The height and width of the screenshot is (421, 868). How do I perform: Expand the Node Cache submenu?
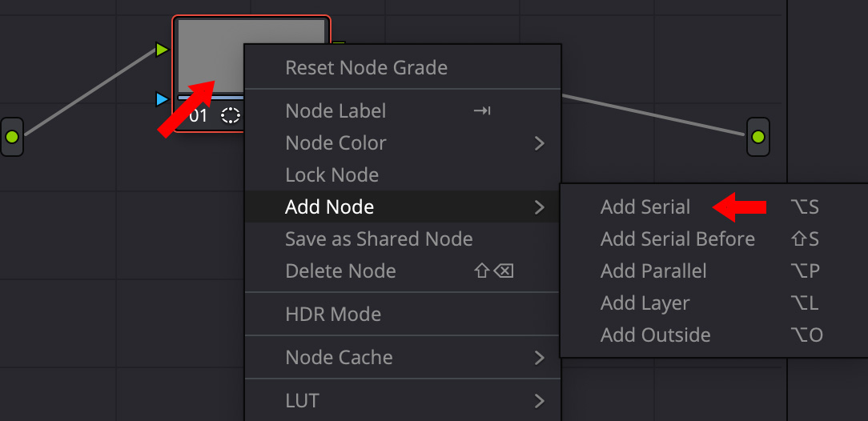[x=539, y=358]
